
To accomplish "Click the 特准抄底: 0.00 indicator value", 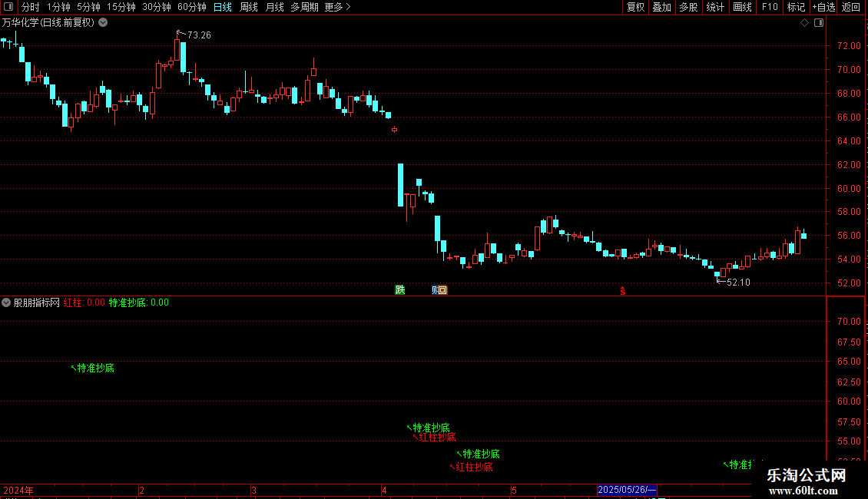I will tap(138, 302).
